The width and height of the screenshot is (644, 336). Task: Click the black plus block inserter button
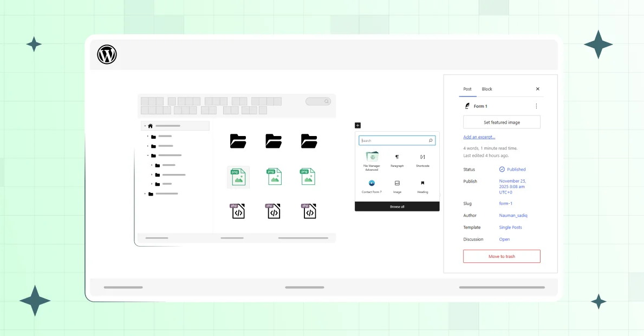point(358,125)
